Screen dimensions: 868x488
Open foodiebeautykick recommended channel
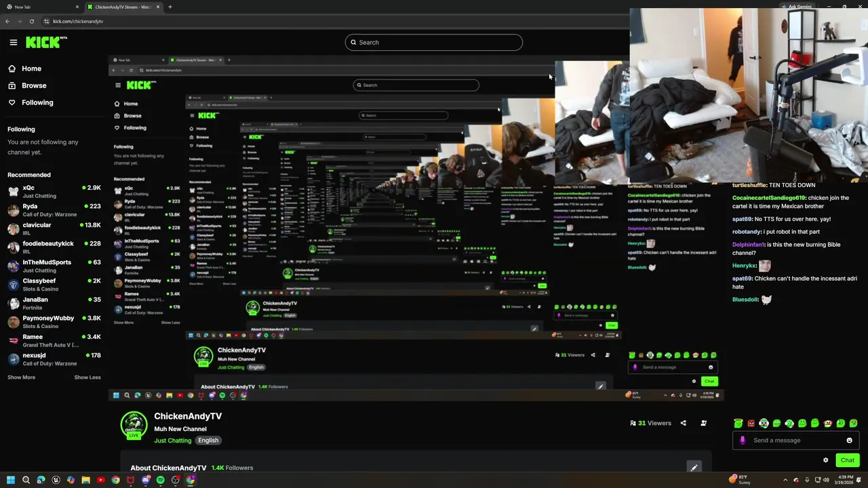pos(54,247)
